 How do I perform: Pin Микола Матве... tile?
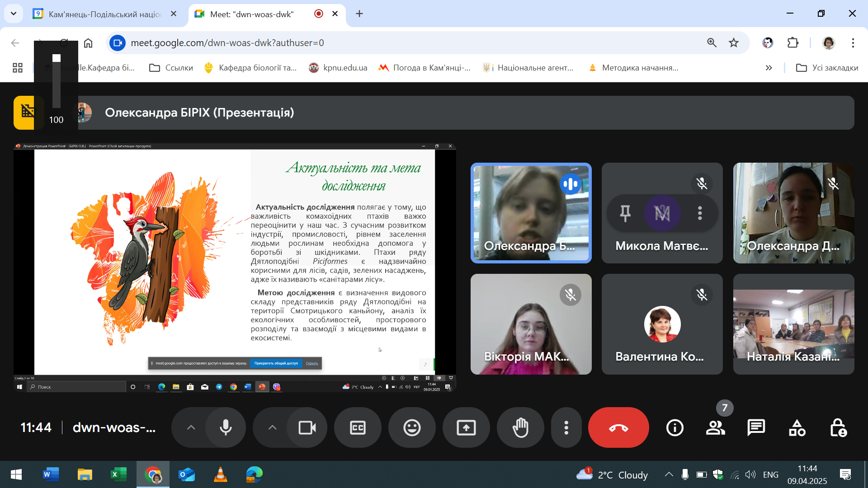pyautogui.click(x=625, y=213)
